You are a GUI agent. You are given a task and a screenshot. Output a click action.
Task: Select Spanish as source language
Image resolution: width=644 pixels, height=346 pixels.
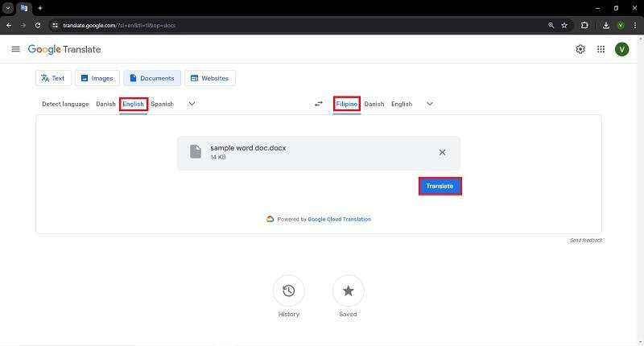tap(163, 104)
